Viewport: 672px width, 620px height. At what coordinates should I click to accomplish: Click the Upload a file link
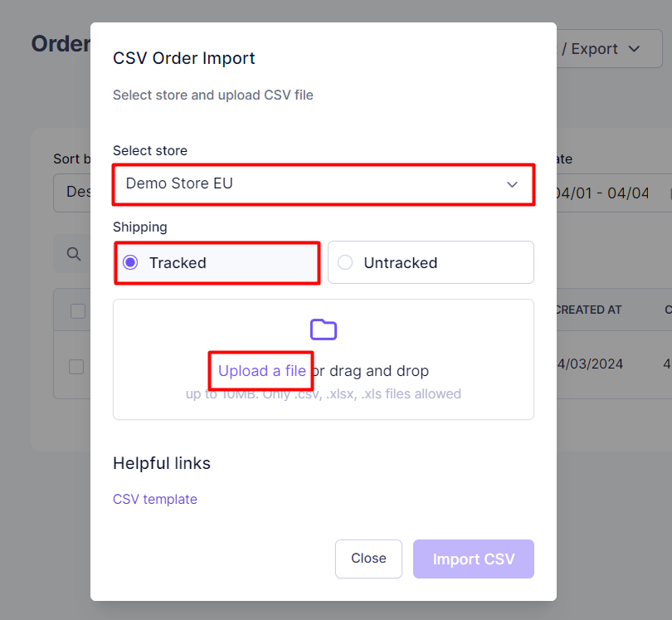tap(261, 371)
